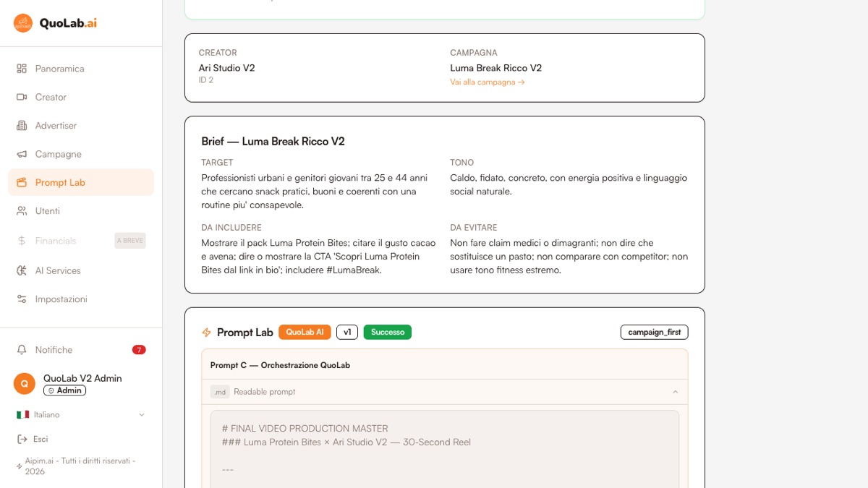This screenshot has height=488, width=868.
Task: Click the CREATOR field label
Action: pyautogui.click(x=218, y=53)
